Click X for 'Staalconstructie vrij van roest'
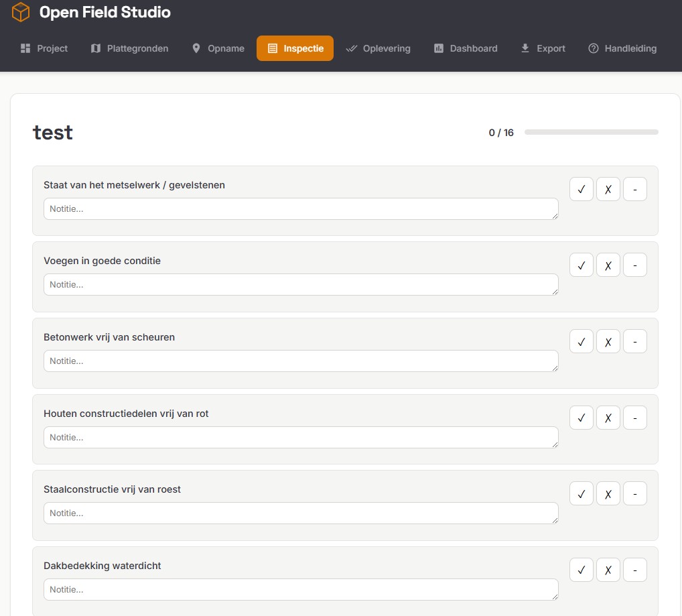 (608, 493)
